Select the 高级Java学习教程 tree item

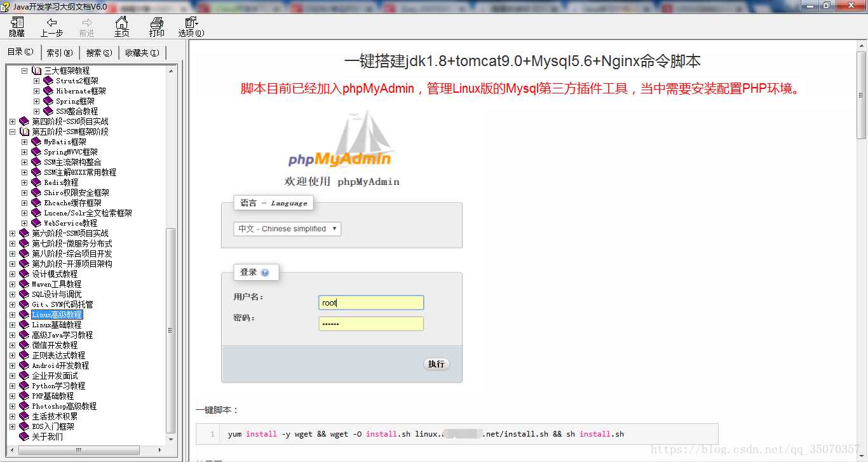(62, 335)
